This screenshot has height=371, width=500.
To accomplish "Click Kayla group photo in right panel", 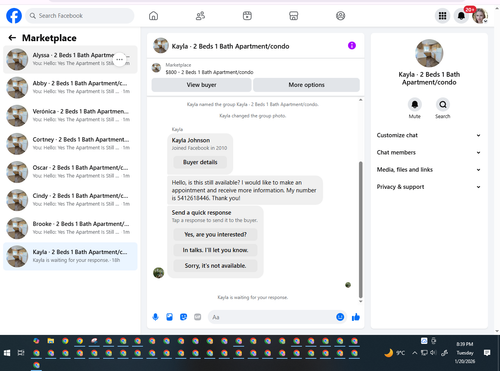I will point(429,53).
